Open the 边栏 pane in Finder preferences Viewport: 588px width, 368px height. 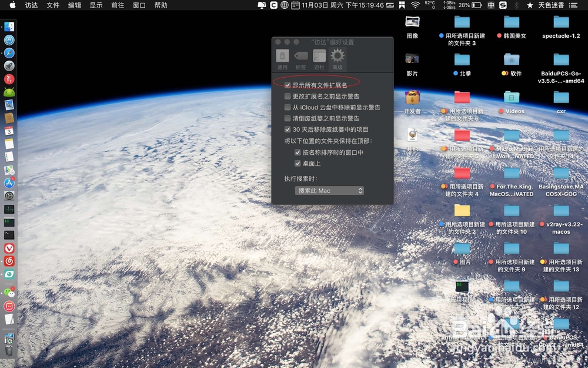tap(319, 57)
